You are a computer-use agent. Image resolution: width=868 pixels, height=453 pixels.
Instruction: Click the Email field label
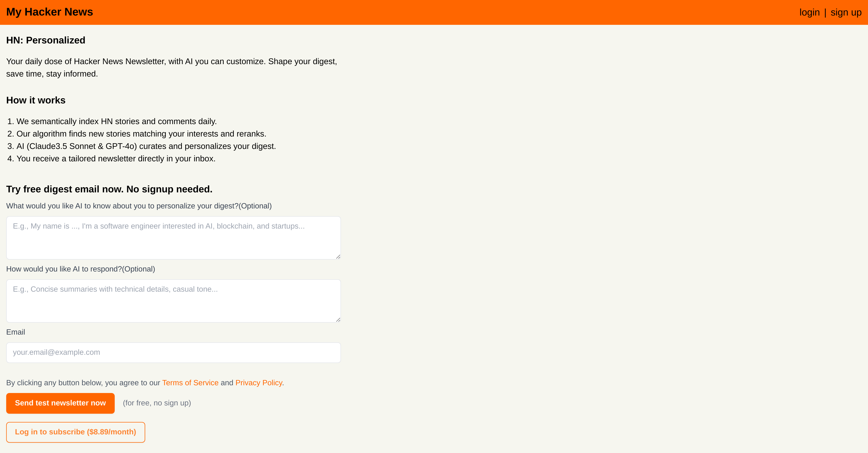tap(16, 332)
